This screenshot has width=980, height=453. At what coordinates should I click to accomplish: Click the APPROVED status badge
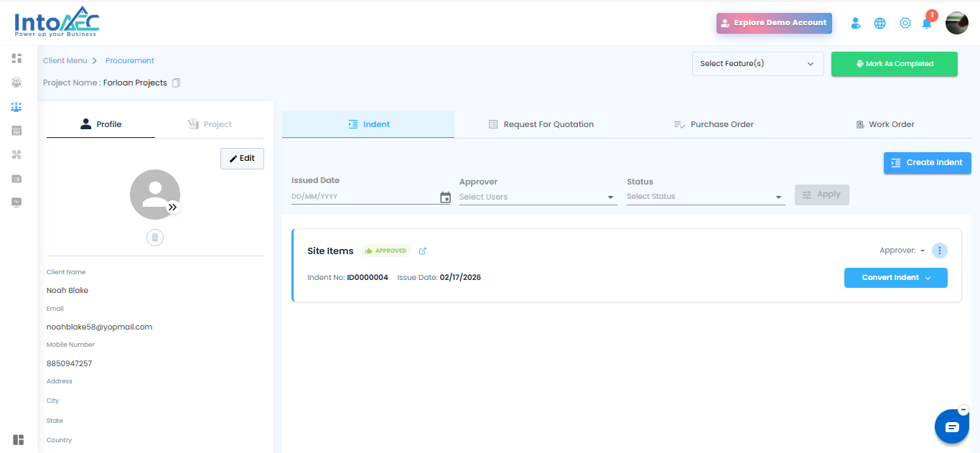click(386, 251)
